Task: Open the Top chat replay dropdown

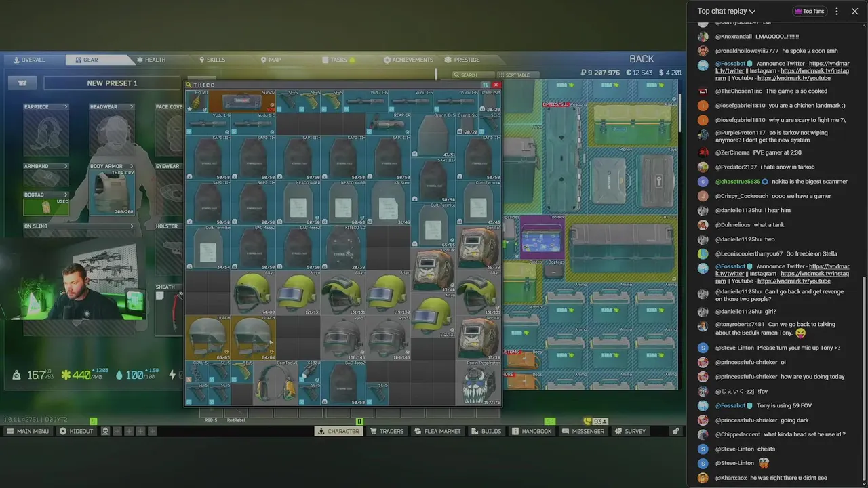Action: [726, 11]
